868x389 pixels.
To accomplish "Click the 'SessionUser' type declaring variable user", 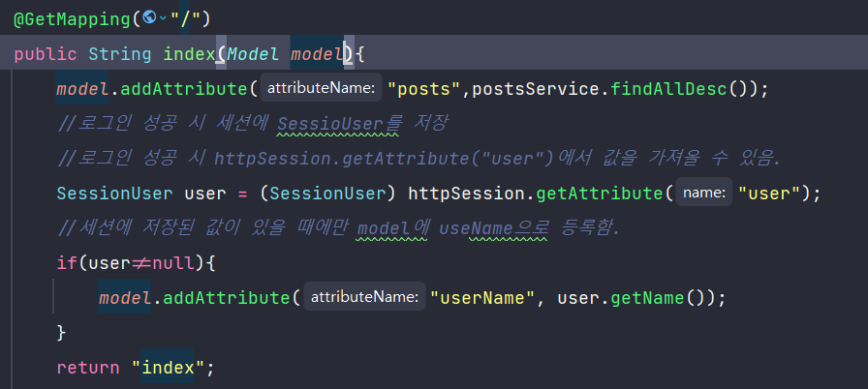I will pyautogui.click(x=114, y=194).
